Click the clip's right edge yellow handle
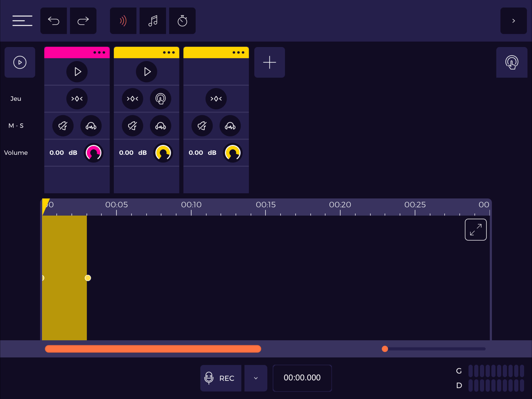 click(88, 278)
